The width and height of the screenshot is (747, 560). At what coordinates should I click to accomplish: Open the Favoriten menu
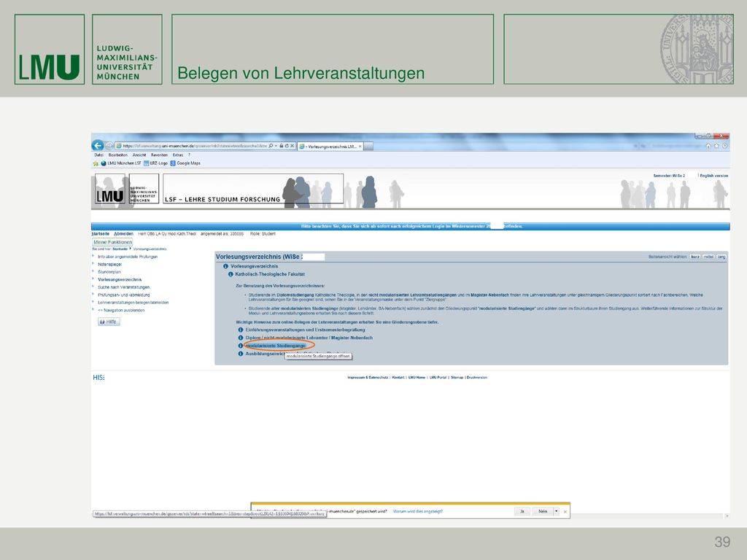(x=160, y=155)
